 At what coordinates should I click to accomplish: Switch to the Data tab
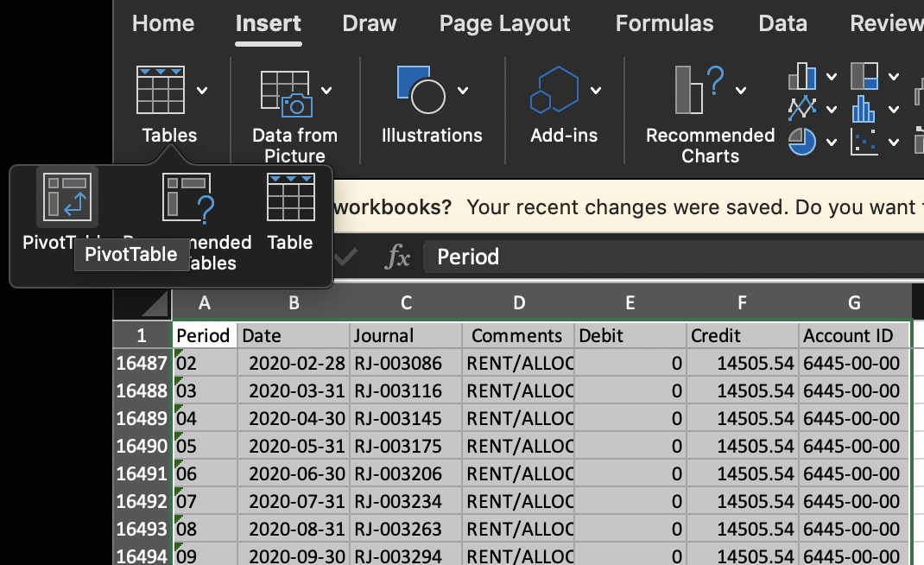782,23
